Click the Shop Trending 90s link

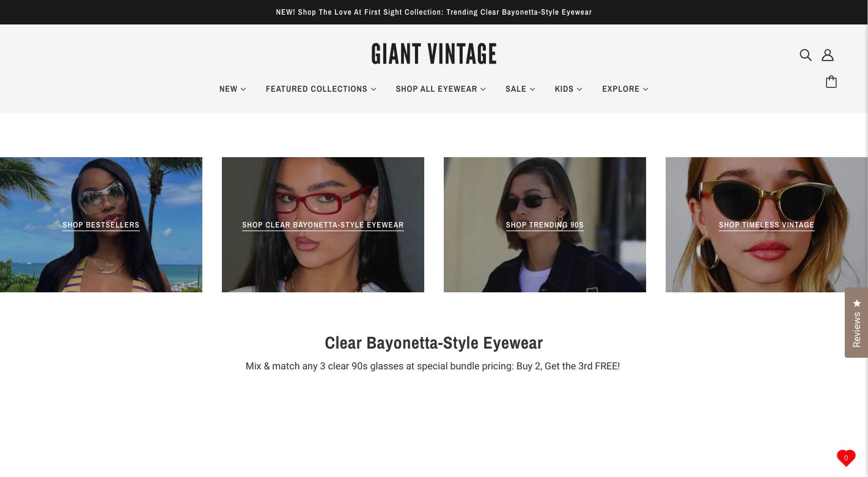pyautogui.click(x=545, y=225)
